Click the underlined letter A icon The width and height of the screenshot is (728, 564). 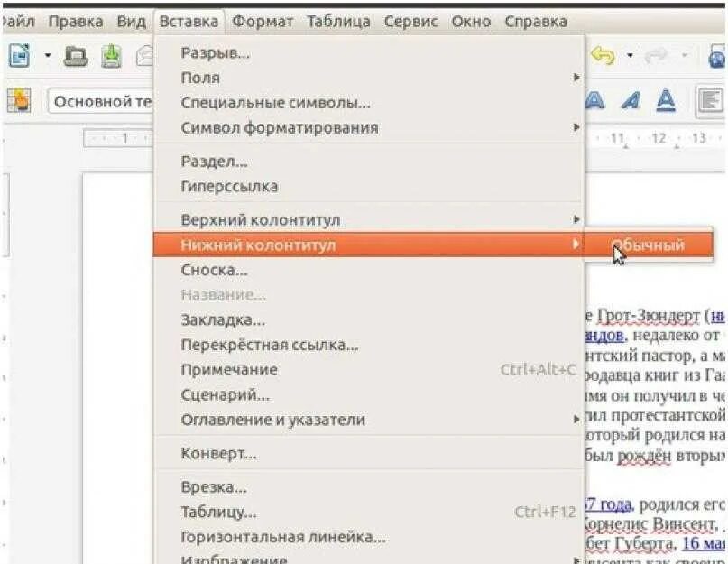tap(666, 100)
